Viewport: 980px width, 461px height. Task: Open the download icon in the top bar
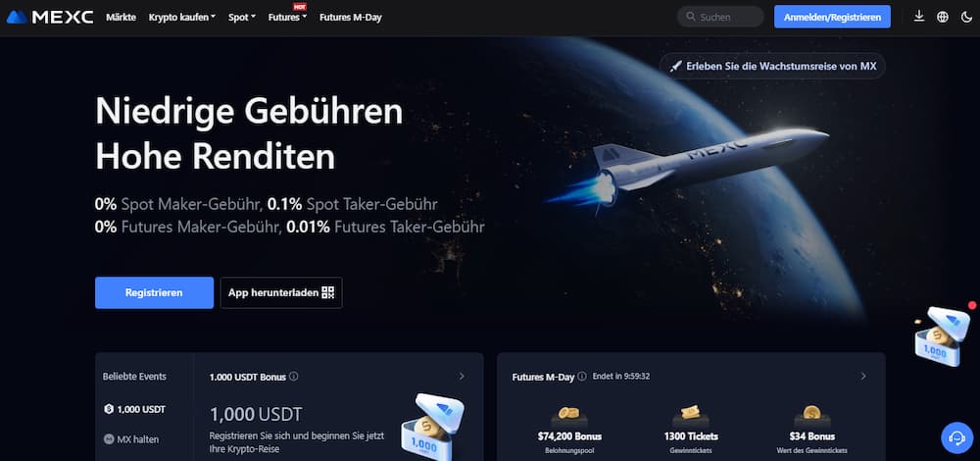(919, 17)
